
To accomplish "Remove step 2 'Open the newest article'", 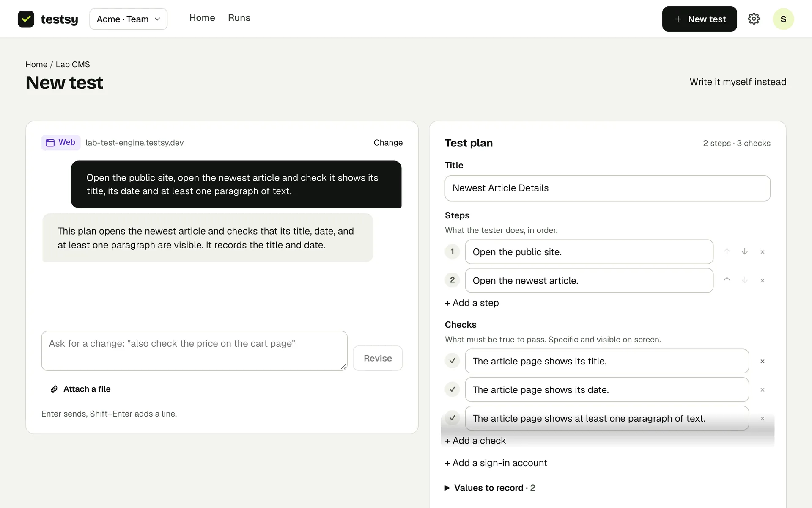I will point(763,280).
